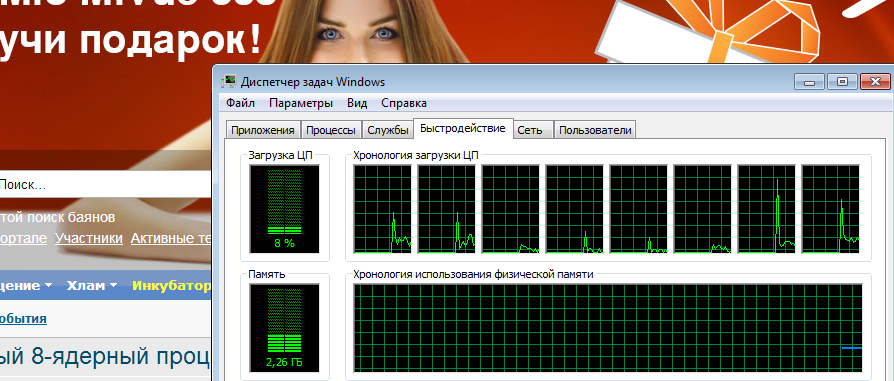This screenshot has height=381, width=894.
Task: Click the Task Manager title bar icon
Action: coord(229,82)
